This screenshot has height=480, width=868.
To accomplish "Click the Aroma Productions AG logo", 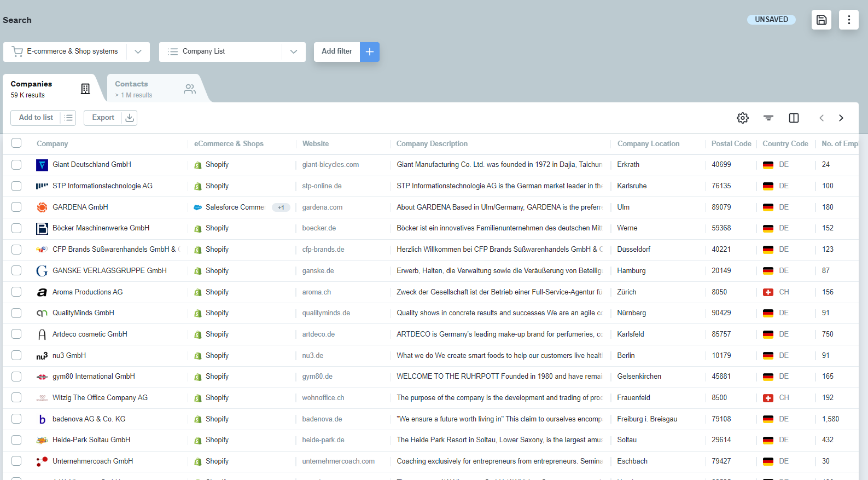I will (x=42, y=292).
